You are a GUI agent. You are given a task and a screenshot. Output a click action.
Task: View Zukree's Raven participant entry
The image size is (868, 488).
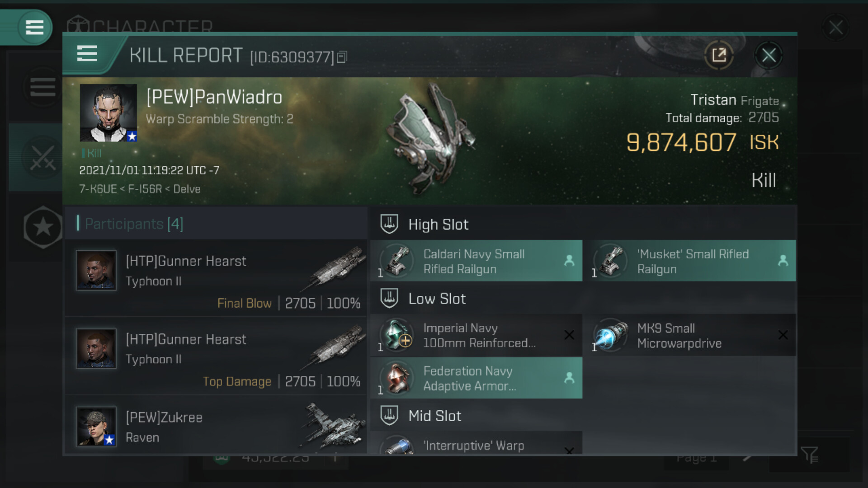[x=216, y=425]
